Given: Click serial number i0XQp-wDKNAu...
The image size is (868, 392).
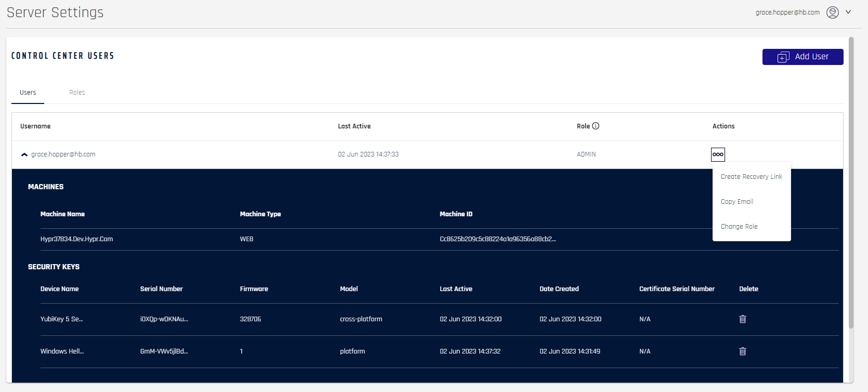Looking at the screenshot, I should [164, 319].
